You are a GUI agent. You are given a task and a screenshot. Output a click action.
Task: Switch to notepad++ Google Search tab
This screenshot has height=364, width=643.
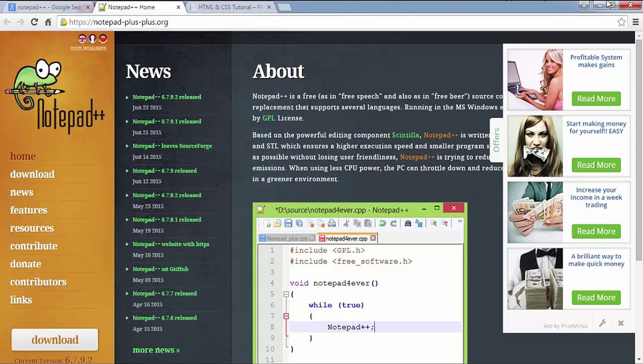[x=49, y=7]
